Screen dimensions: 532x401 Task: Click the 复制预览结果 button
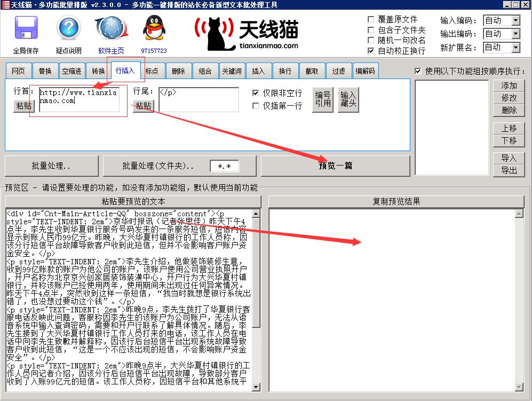tap(396, 201)
